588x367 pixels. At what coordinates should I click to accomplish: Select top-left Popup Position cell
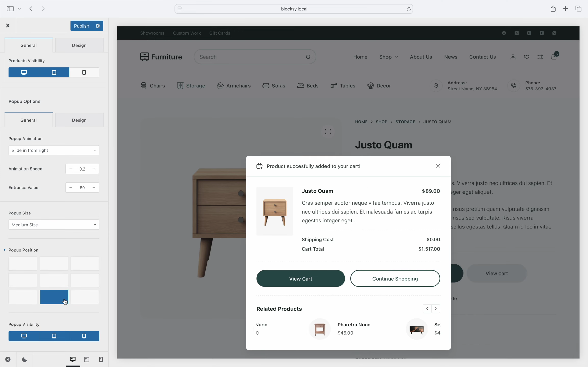pos(23,264)
